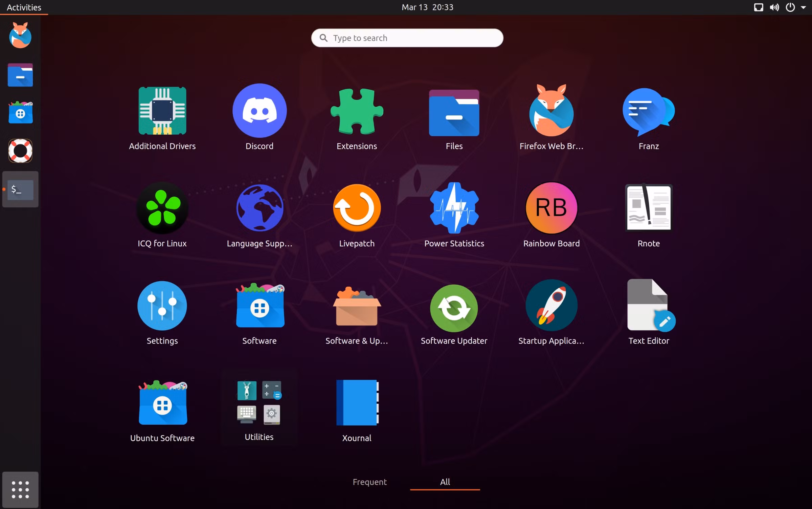Launch the Rnote app

pyautogui.click(x=649, y=207)
